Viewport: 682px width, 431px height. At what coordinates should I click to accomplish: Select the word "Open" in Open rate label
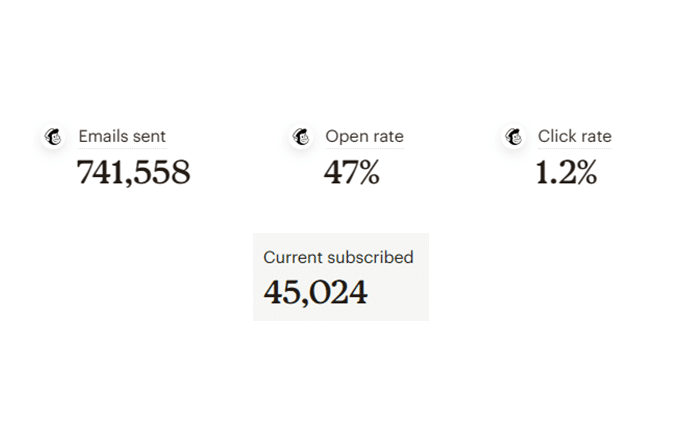coord(346,136)
